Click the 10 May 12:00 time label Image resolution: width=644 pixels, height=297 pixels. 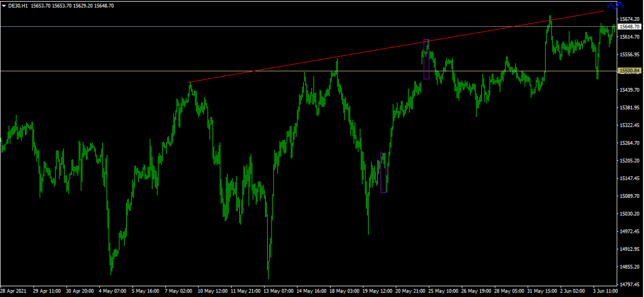pos(213,292)
